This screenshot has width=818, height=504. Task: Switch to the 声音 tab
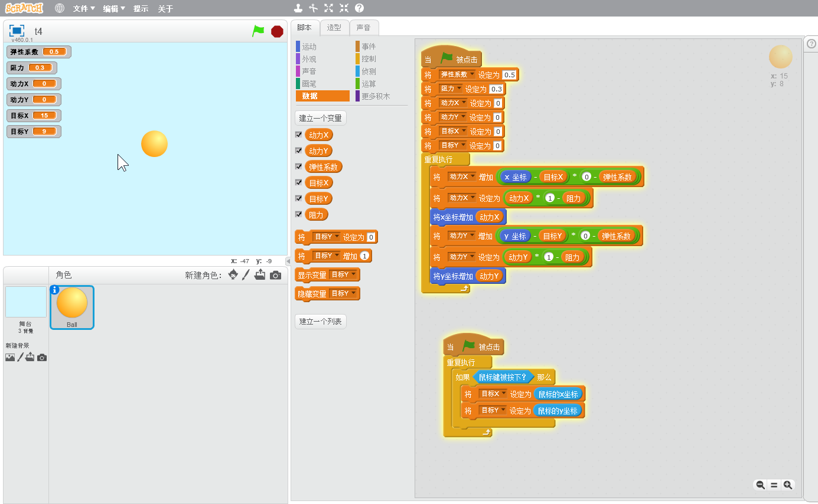click(x=363, y=28)
